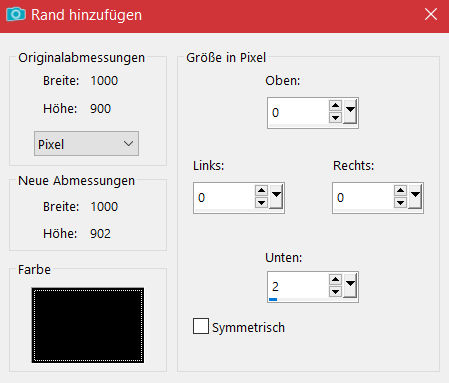Open the Pixel units dropdown
This screenshot has height=383, width=449.
tap(86, 144)
